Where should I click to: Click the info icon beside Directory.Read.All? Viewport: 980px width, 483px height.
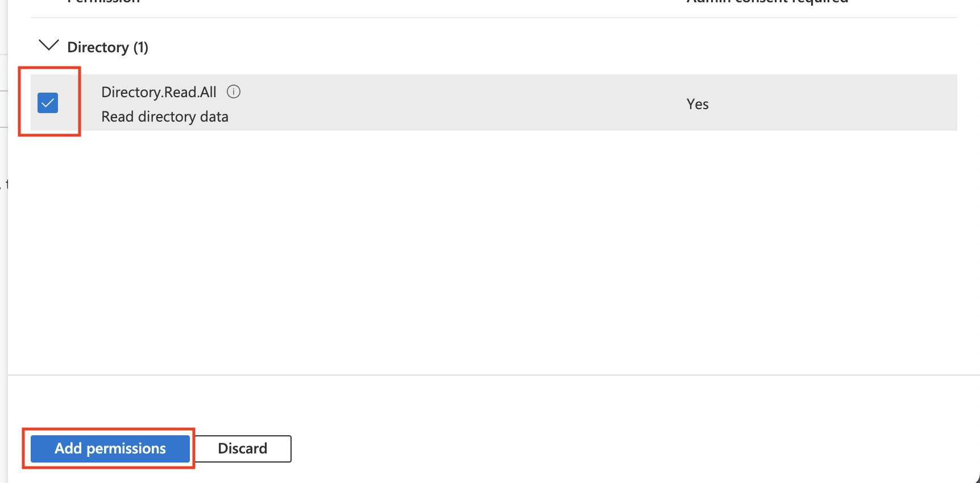[x=234, y=91]
